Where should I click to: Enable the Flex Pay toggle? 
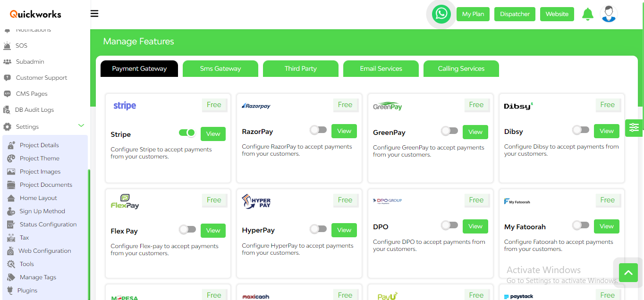click(187, 229)
